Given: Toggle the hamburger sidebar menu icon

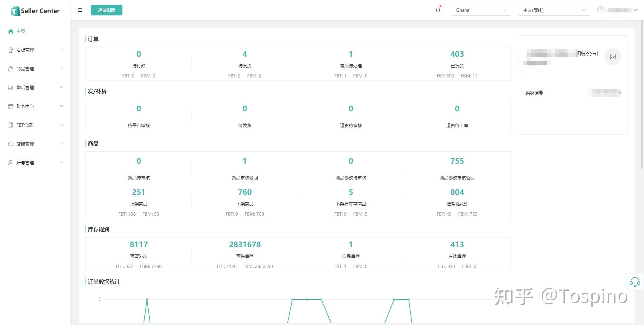Looking at the screenshot, I should (x=80, y=10).
